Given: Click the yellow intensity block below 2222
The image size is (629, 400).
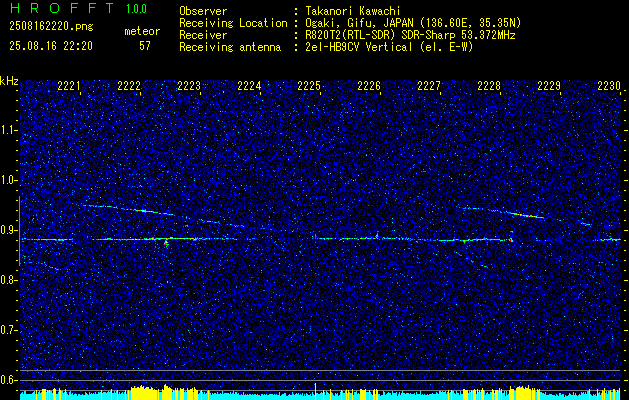Looking at the screenshot, I should [x=142, y=394].
